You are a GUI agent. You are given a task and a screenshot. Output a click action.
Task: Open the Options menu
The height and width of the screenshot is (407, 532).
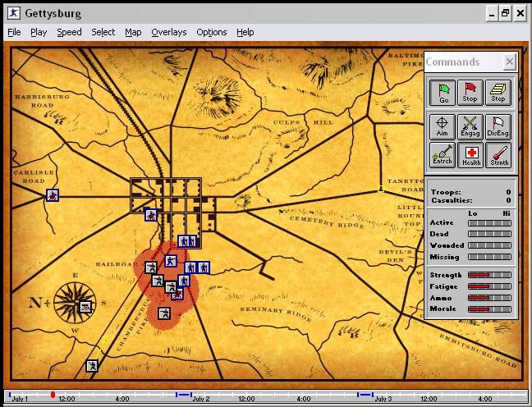click(212, 32)
